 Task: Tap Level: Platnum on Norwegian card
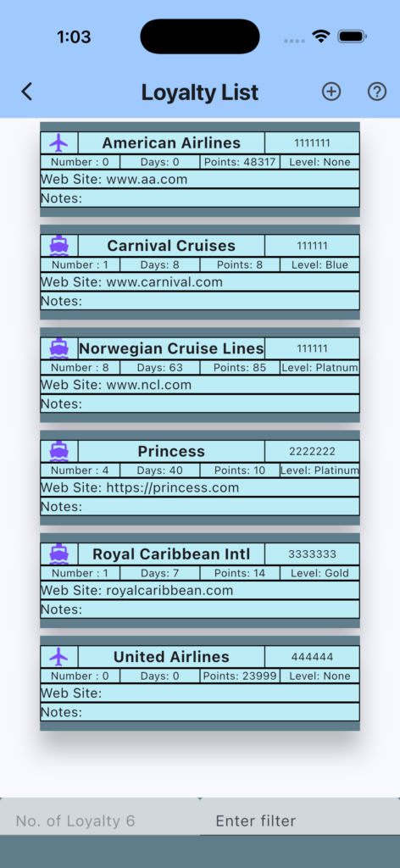(319, 368)
